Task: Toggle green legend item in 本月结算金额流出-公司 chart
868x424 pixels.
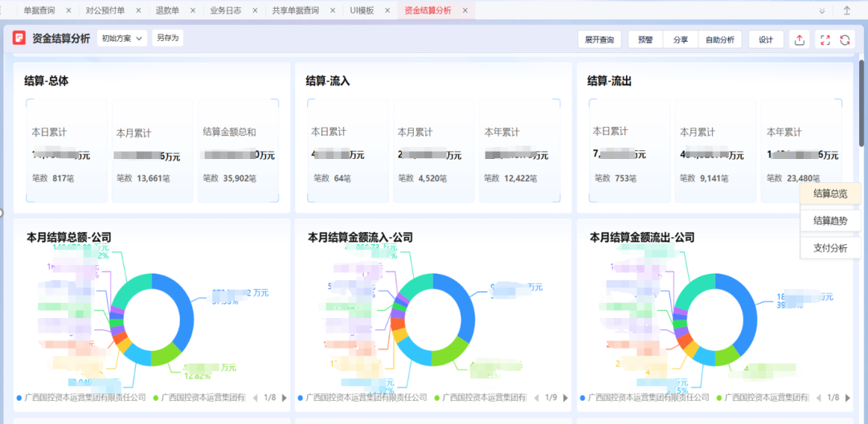Action: 762,397
